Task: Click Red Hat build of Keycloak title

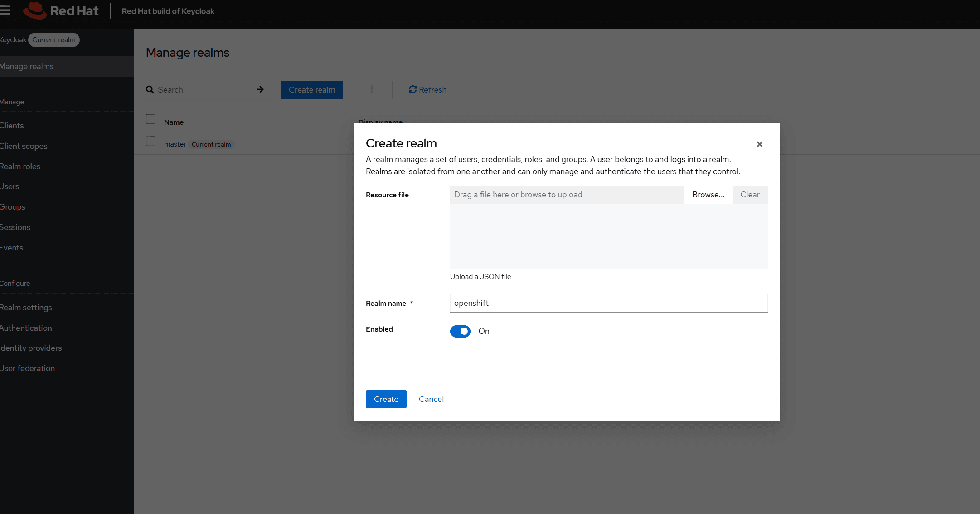Action: (168, 11)
